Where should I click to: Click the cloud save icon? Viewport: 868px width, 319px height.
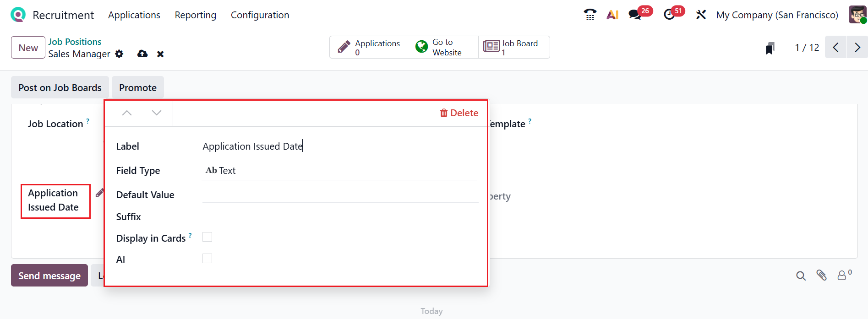[142, 54]
